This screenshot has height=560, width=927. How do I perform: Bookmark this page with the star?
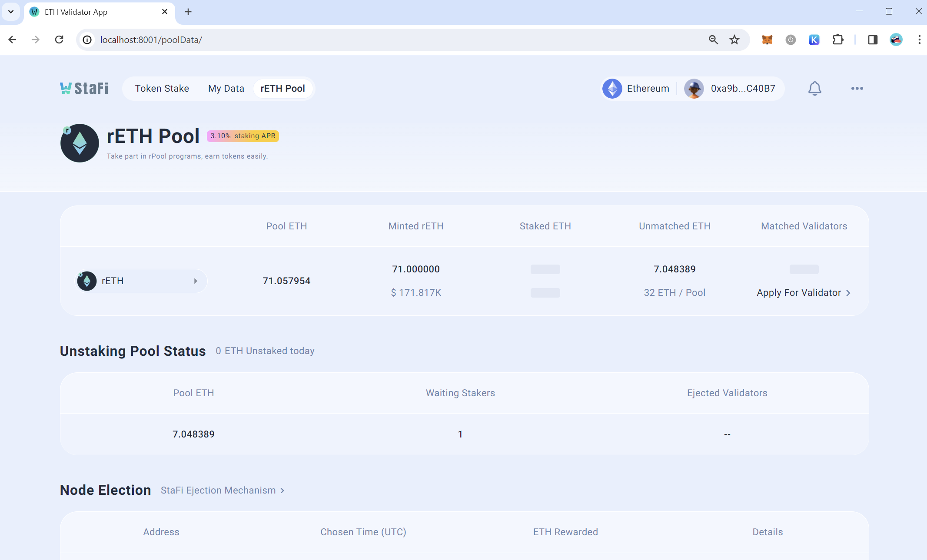pyautogui.click(x=734, y=40)
